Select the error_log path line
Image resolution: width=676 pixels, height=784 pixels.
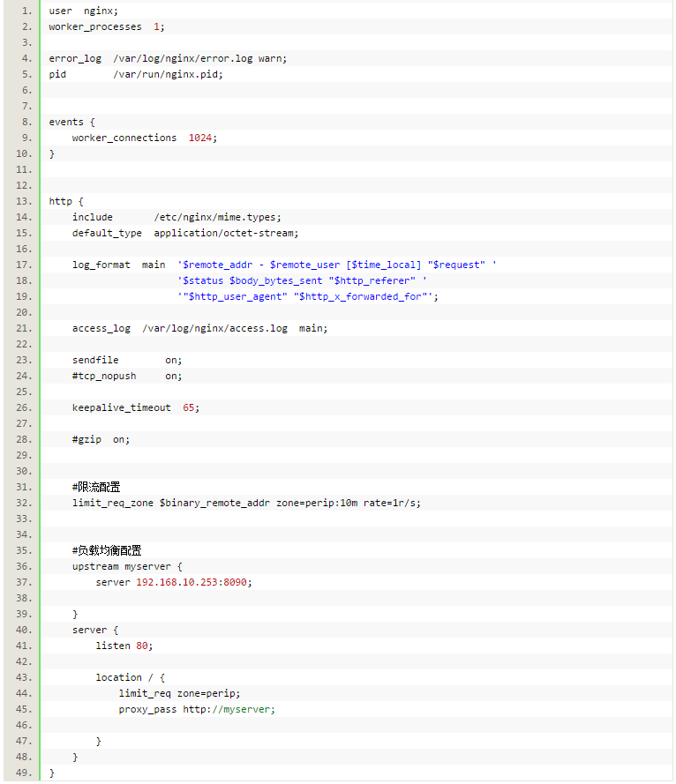click(168, 58)
